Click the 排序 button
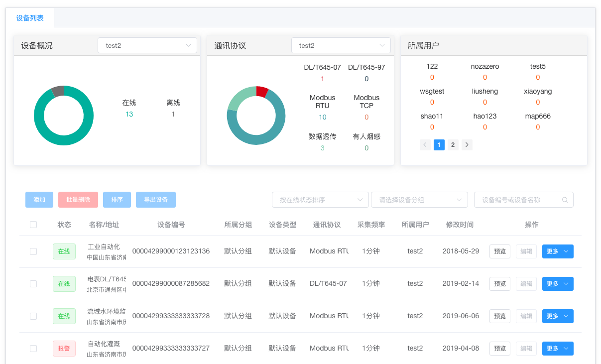601x364 pixels. 117,200
